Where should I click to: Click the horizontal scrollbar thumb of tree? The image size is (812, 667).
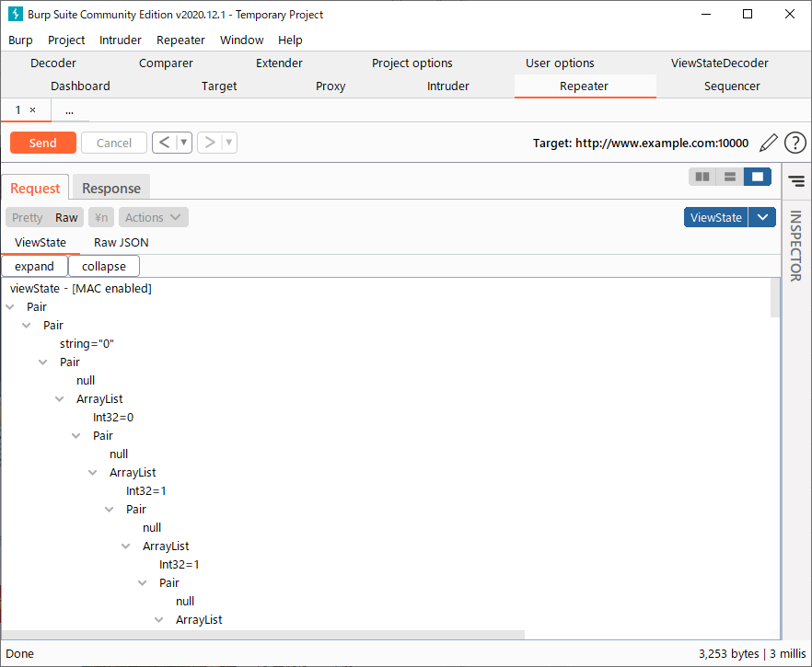click(x=263, y=635)
